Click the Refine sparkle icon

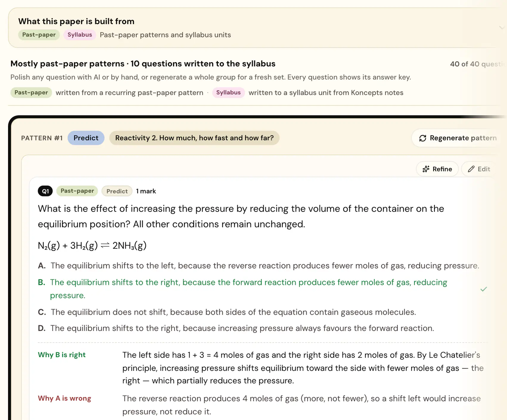[x=426, y=169]
